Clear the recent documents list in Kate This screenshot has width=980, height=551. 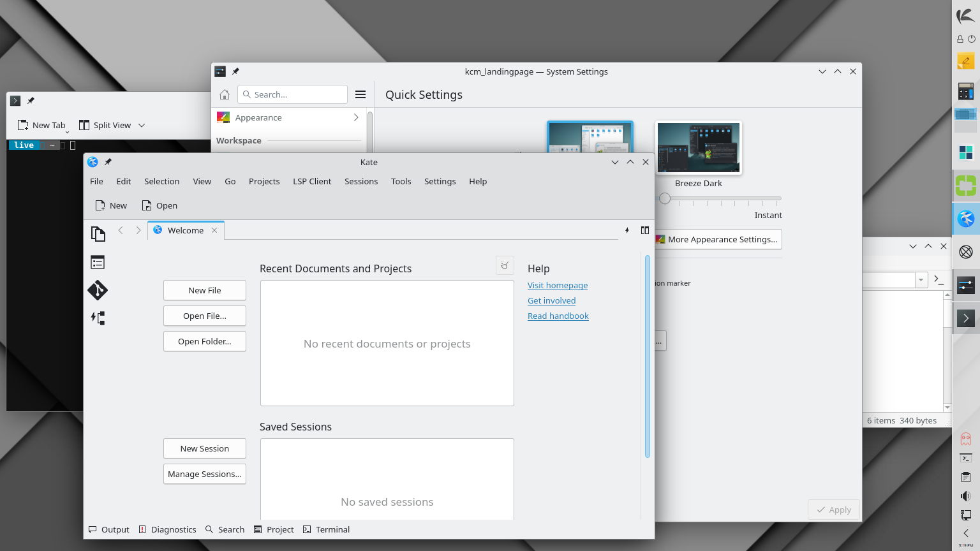point(505,265)
